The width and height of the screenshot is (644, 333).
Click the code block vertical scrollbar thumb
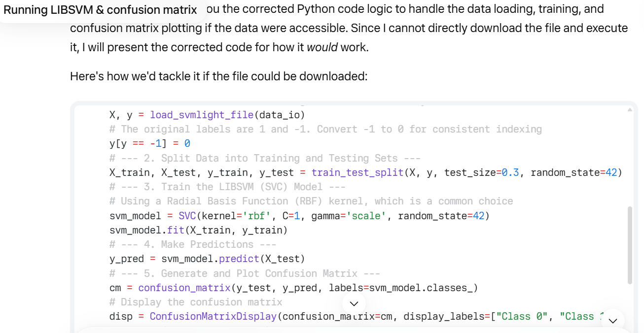[630, 245]
